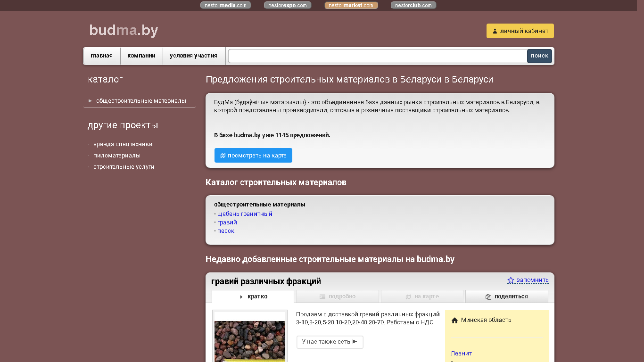The height and width of the screenshot is (362, 644).
Task: Switch to the подробно tab
Action: [x=338, y=296]
